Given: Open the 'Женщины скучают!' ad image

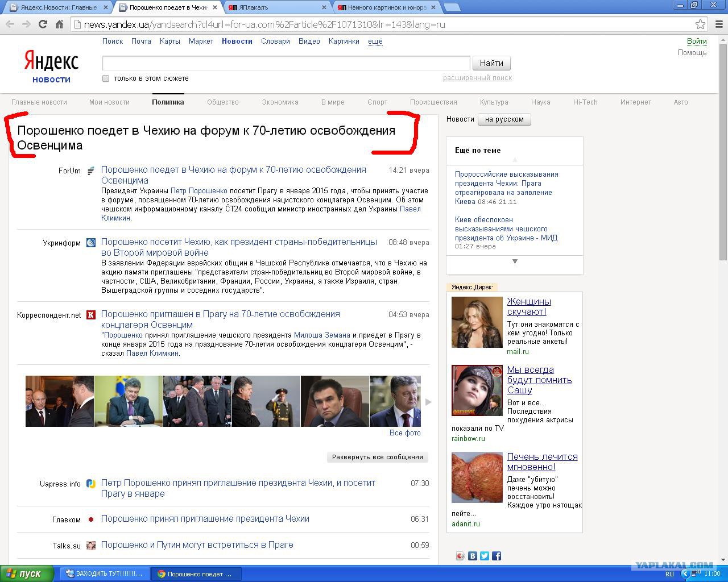Looking at the screenshot, I should tap(477, 322).
